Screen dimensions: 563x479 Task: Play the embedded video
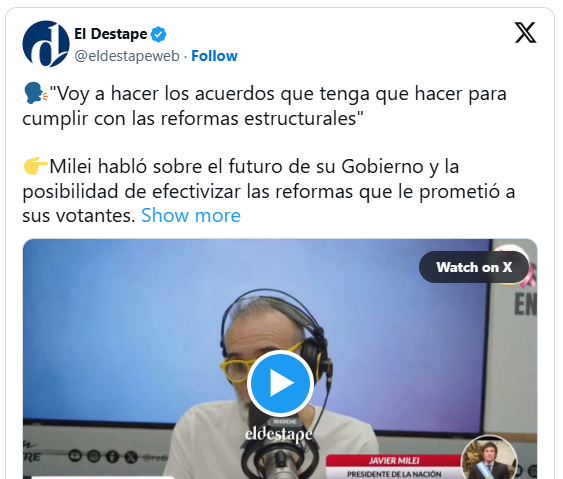coord(280,383)
